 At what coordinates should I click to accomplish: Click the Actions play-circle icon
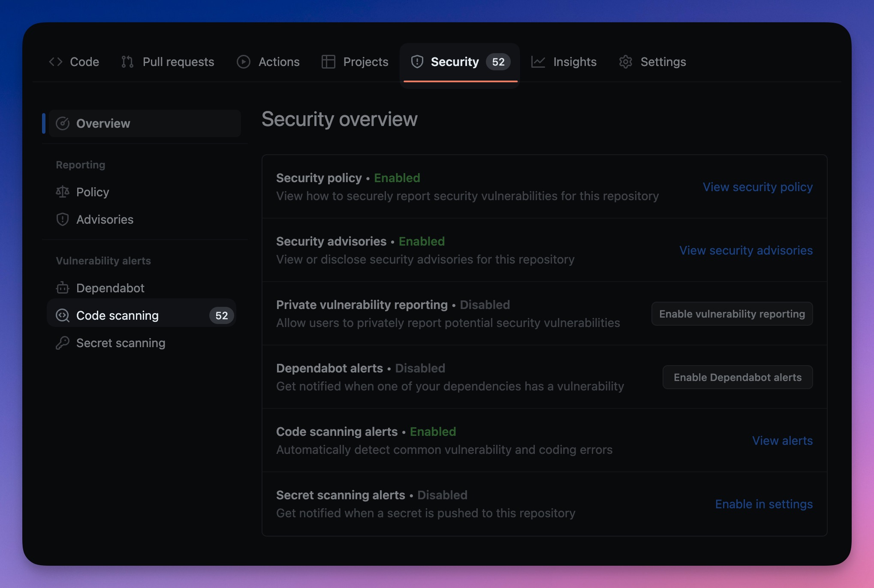click(x=243, y=62)
